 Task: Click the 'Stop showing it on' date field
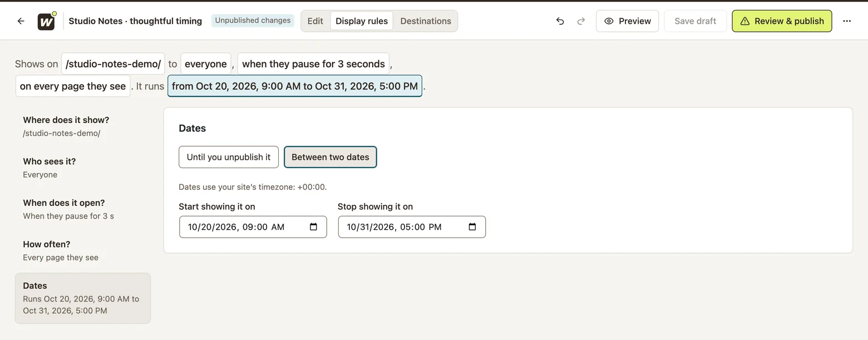point(412,227)
